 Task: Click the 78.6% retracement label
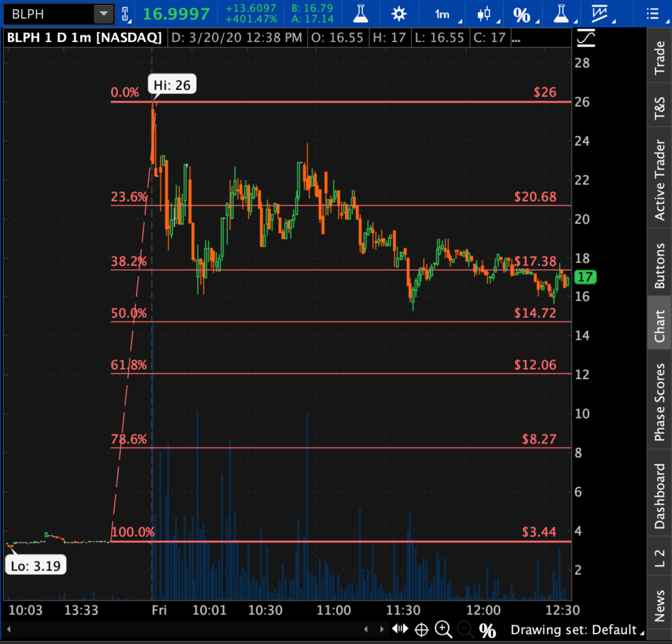click(x=129, y=439)
